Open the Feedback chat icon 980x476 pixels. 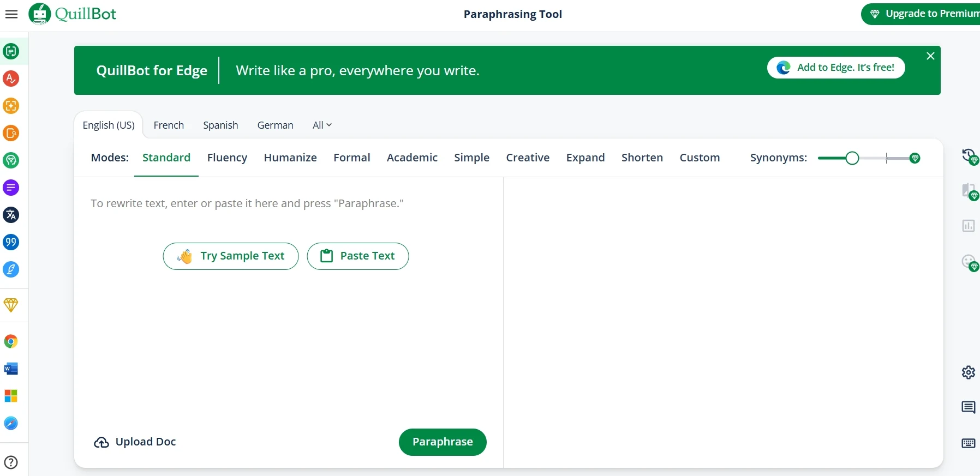[969, 407]
